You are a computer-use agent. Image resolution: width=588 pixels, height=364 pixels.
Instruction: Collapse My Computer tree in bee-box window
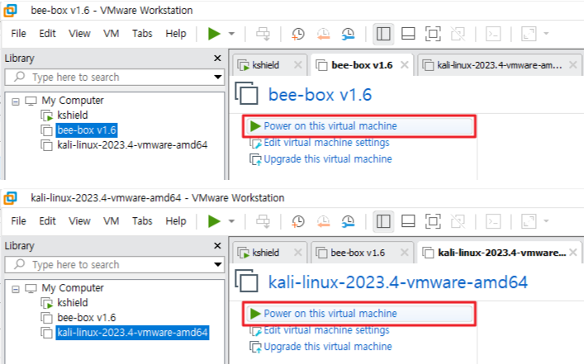click(16, 102)
